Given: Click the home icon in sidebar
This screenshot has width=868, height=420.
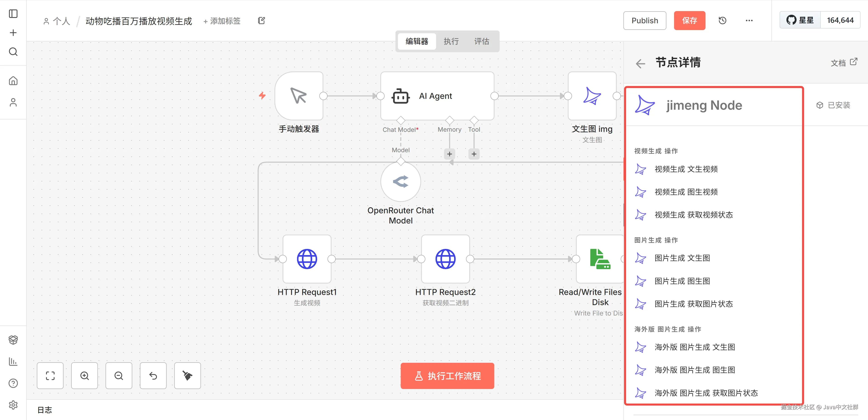Looking at the screenshot, I should click(13, 81).
